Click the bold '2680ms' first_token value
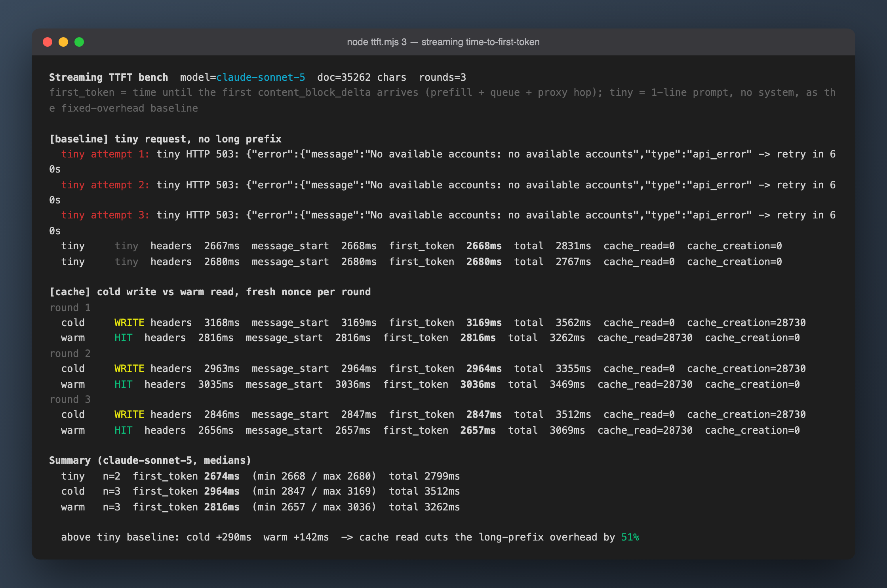 (484, 262)
